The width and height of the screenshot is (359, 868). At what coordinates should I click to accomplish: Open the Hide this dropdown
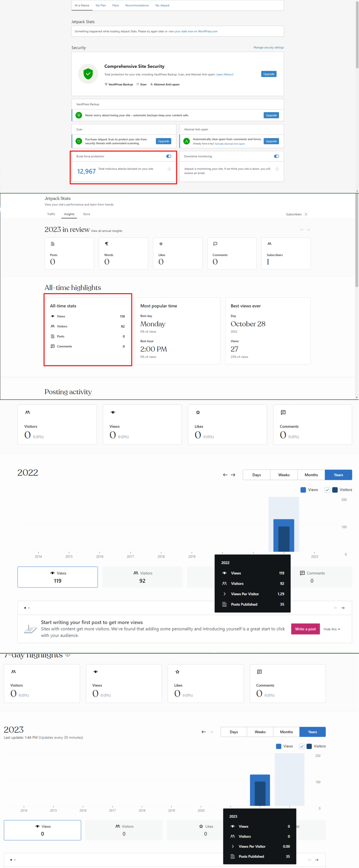(332, 629)
